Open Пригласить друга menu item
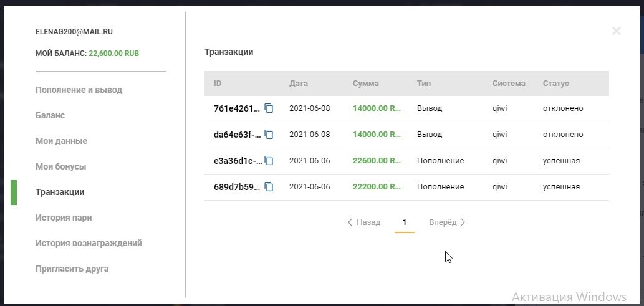Image resolution: width=644 pixels, height=306 pixels. pos(72,269)
